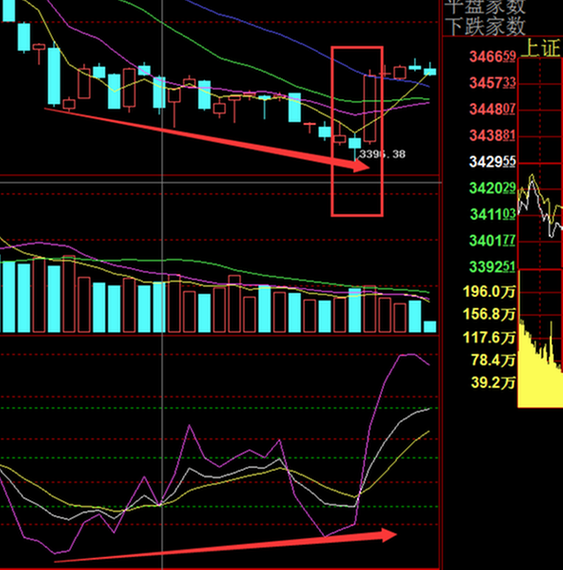Click green price level 3392.51
This screenshot has width=563, height=570.
pyautogui.click(x=492, y=266)
